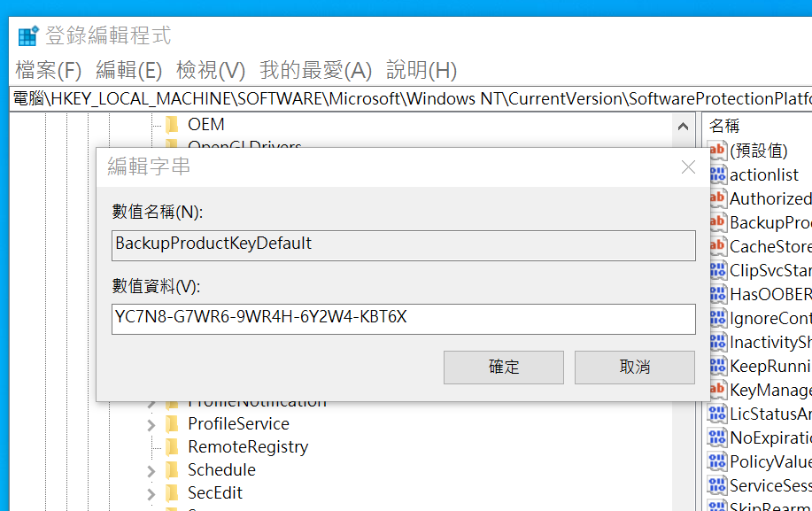
Task: Close the 編輯字串 dialog with X
Action: [x=688, y=167]
